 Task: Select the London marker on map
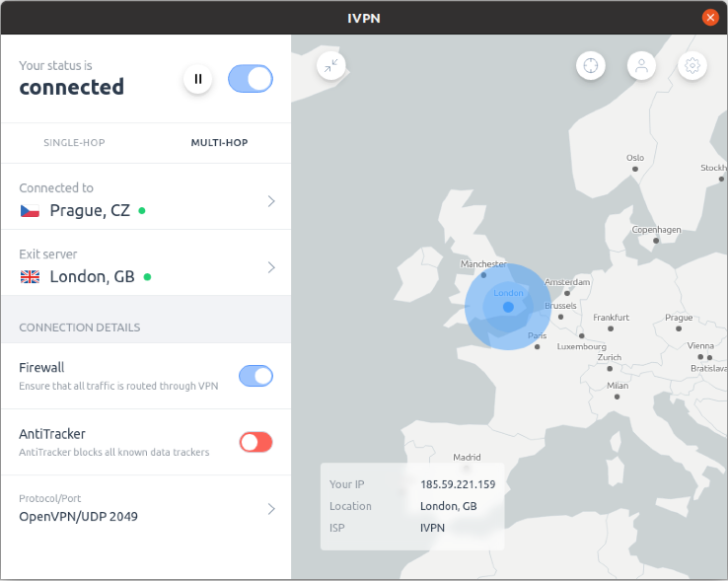[508, 307]
